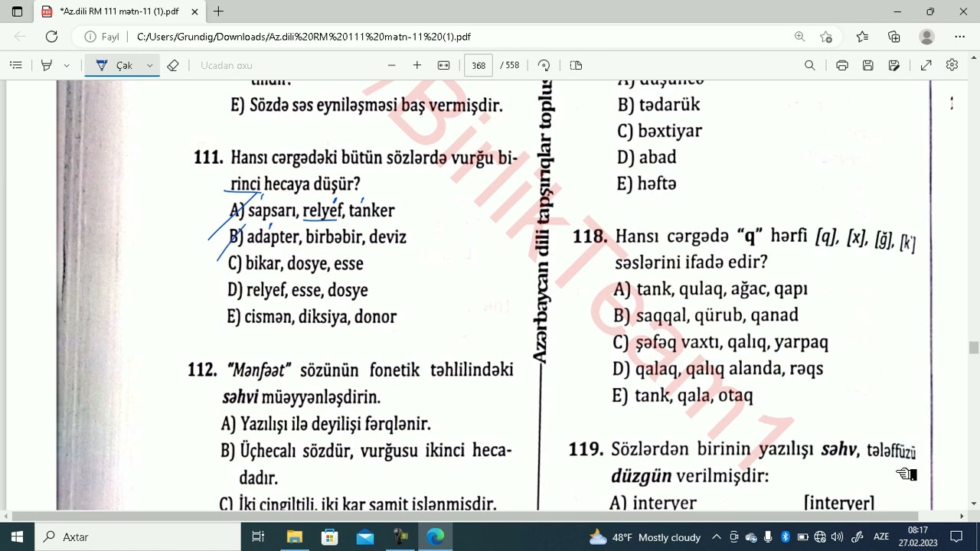This screenshot has height=551, width=980.
Task: Open Task View on taskbar
Action: pos(258,536)
